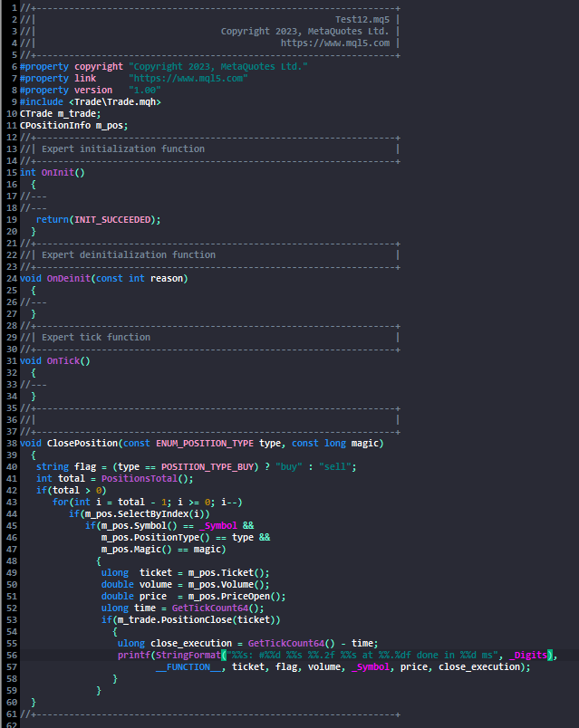Click the highlighted opening parenthesis after StringFormat
Image resolution: width=579 pixels, height=728 pixels.
[224, 655]
